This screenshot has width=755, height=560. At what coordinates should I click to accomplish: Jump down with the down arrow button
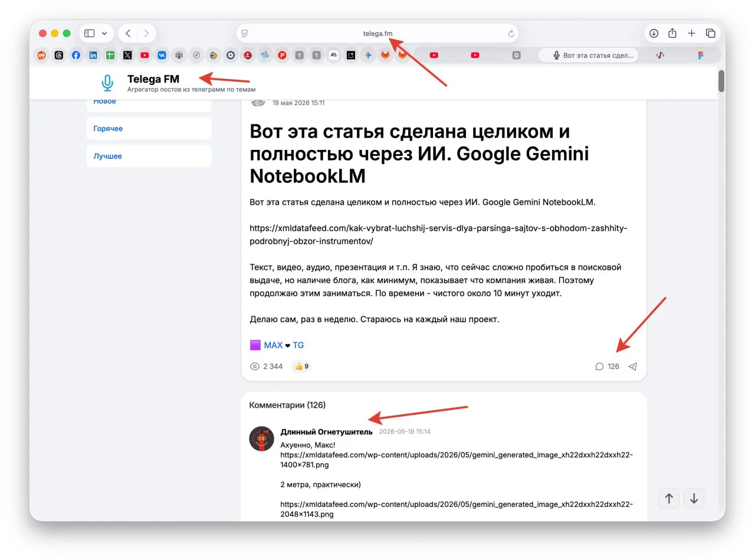694,499
